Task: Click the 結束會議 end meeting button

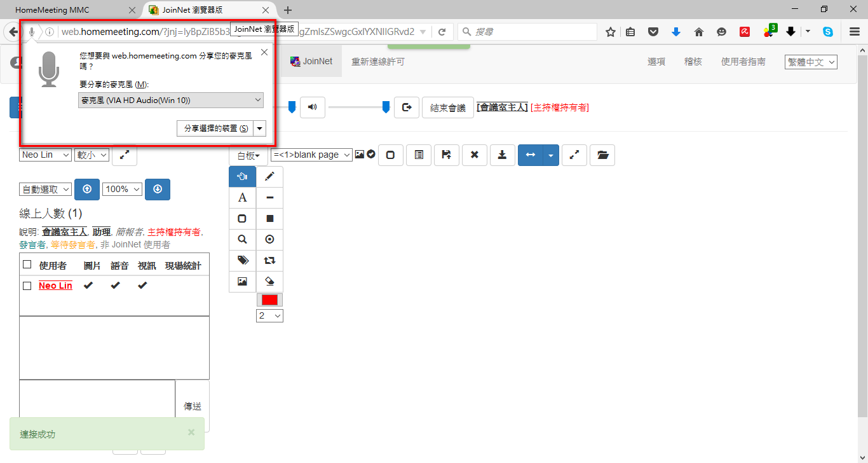Action: (x=448, y=107)
